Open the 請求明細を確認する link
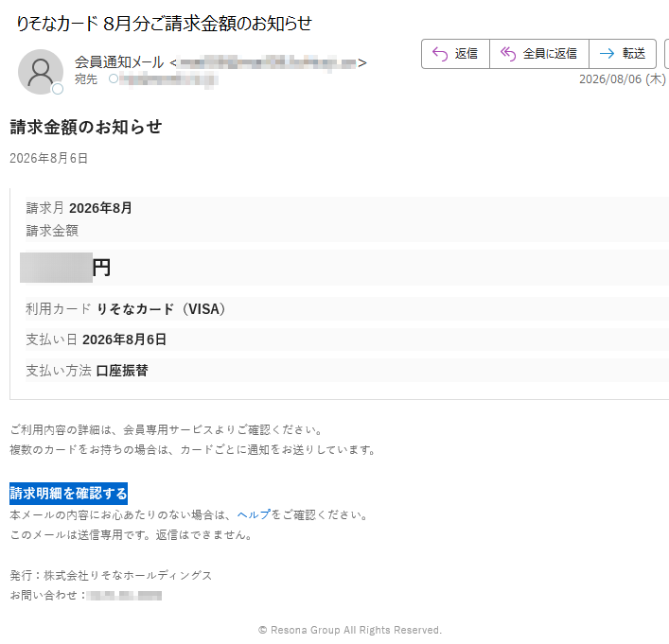The height and width of the screenshot is (644, 669). pos(69,494)
